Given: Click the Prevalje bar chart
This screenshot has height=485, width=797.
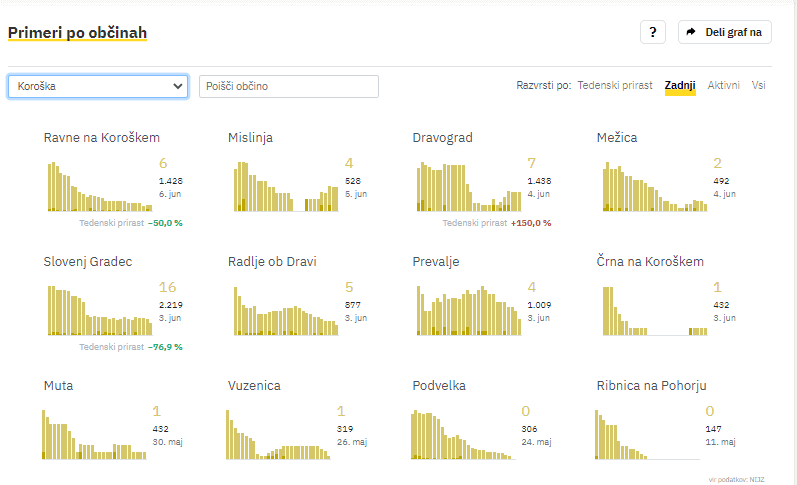Looking at the screenshot, I should [468, 310].
